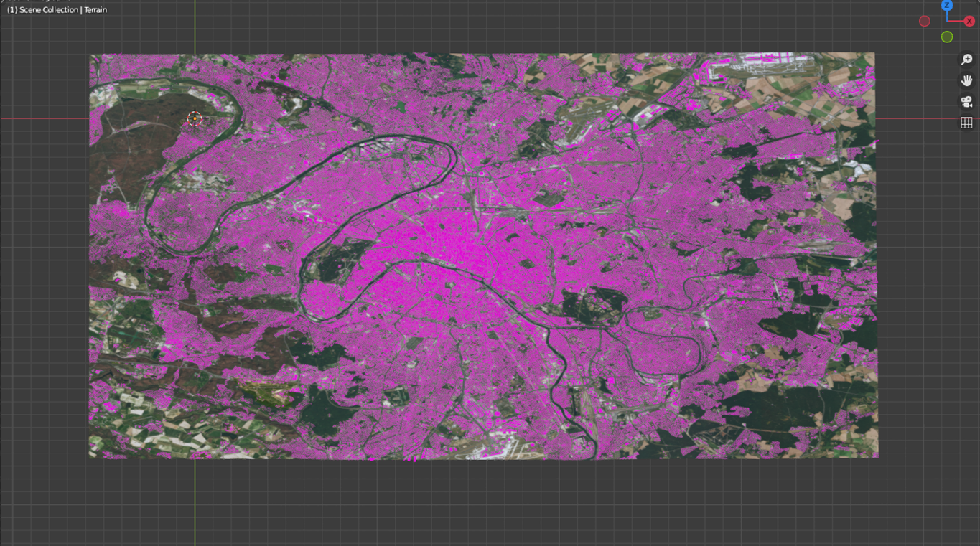Click the green Y axis line below the map
This screenshot has width=980, height=546.
195,502
